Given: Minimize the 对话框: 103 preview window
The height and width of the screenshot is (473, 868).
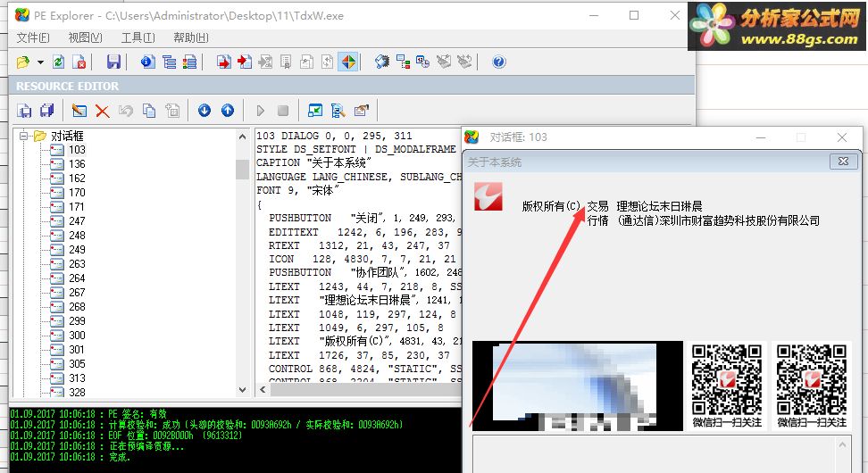Looking at the screenshot, I should click(761, 137).
